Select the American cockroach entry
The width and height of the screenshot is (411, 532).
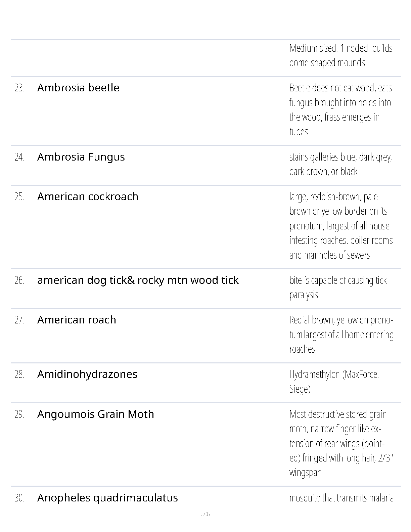88,196
